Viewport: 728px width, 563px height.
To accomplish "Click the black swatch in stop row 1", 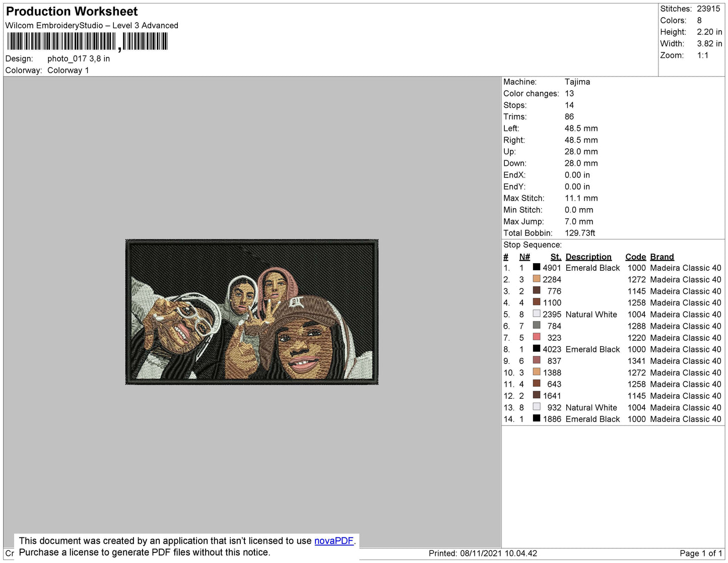I will [537, 267].
